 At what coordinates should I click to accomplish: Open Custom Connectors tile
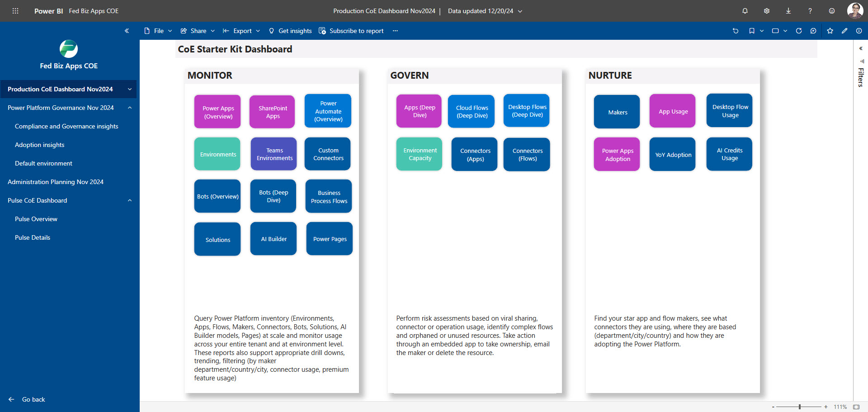coord(328,154)
